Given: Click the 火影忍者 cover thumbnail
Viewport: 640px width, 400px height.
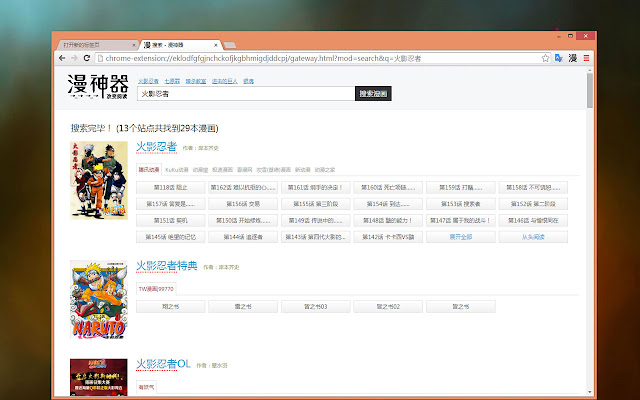Looking at the screenshot, I should coord(99,180).
